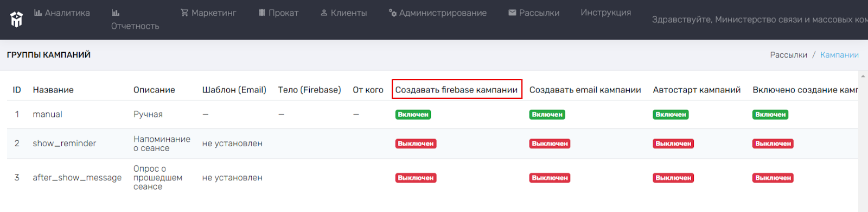The width and height of the screenshot is (868, 212).
Task: Open the Администрирование menu
Action: tap(437, 13)
